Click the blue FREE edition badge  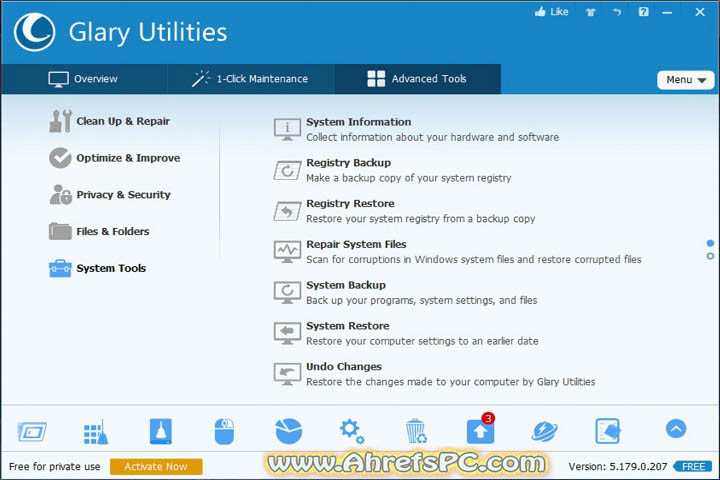pos(692,467)
